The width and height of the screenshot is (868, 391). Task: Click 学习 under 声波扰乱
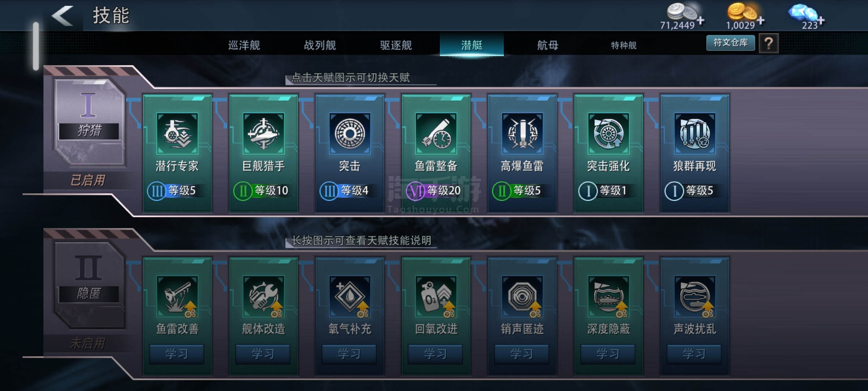pyautogui.click(x=694, y=354)
